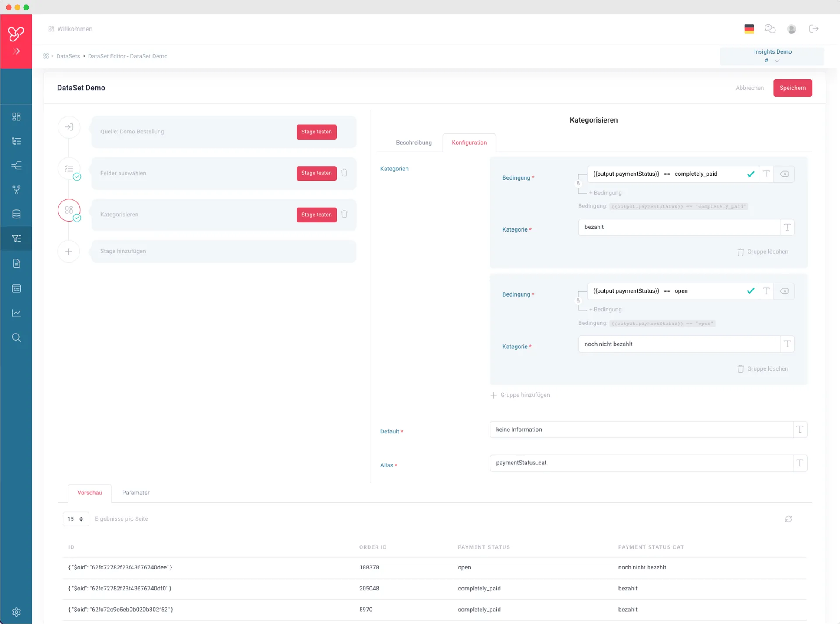This screenshot has height=624, width=840.
Task: Open the form card icon in sidebar
Action: tap(17, 288)
